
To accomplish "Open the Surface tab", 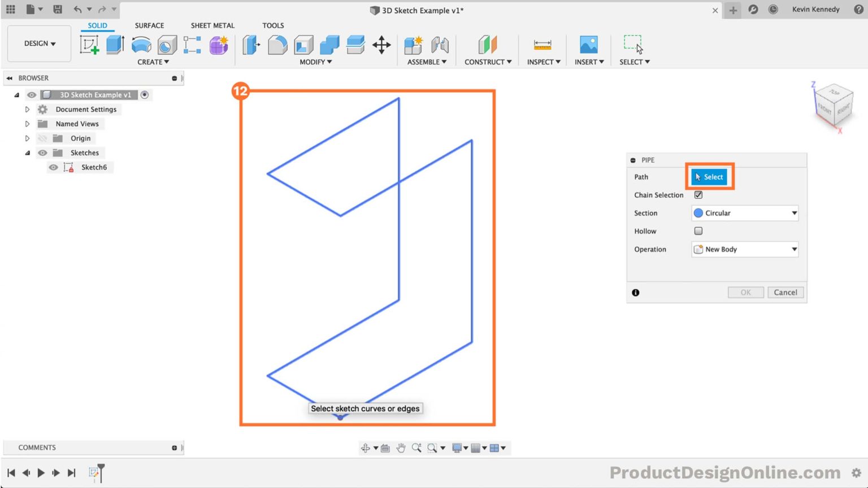I will coord(149,25).
